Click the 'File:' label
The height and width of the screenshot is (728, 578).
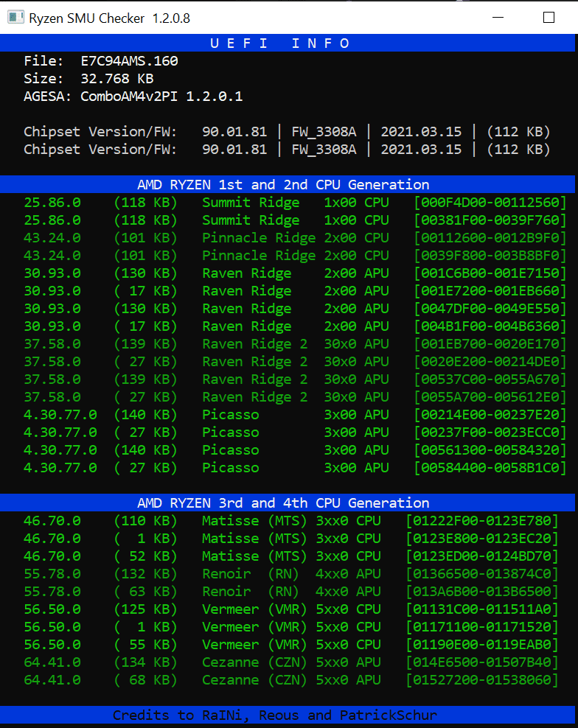click(x=43, y=61)
